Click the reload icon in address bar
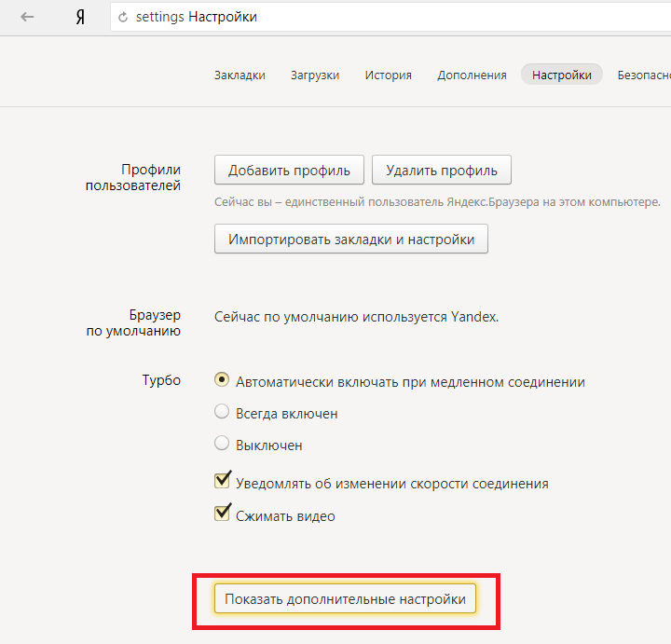671x644 pixels. click(x=123, y=18)
